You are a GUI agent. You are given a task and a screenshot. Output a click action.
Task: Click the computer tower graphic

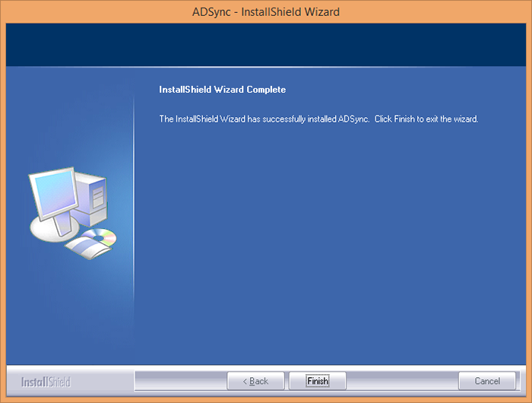[x=92, y=198]
